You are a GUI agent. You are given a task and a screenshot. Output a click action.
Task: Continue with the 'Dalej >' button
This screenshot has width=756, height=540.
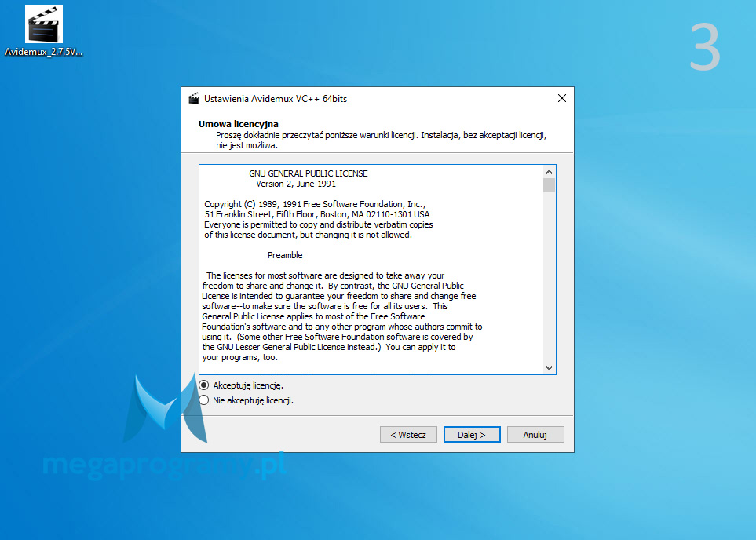(472, 434)
